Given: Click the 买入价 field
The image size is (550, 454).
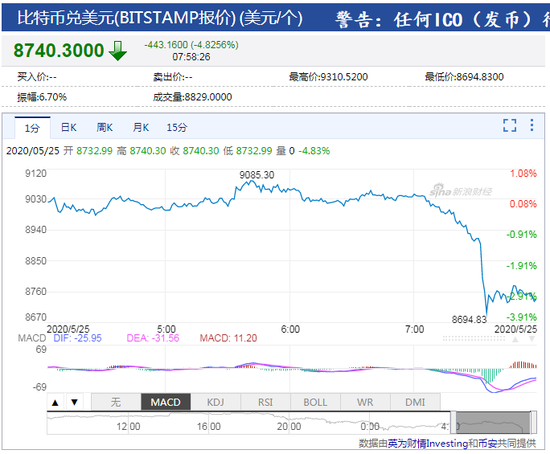Looking at the screenshot, I should click(37, 77).
